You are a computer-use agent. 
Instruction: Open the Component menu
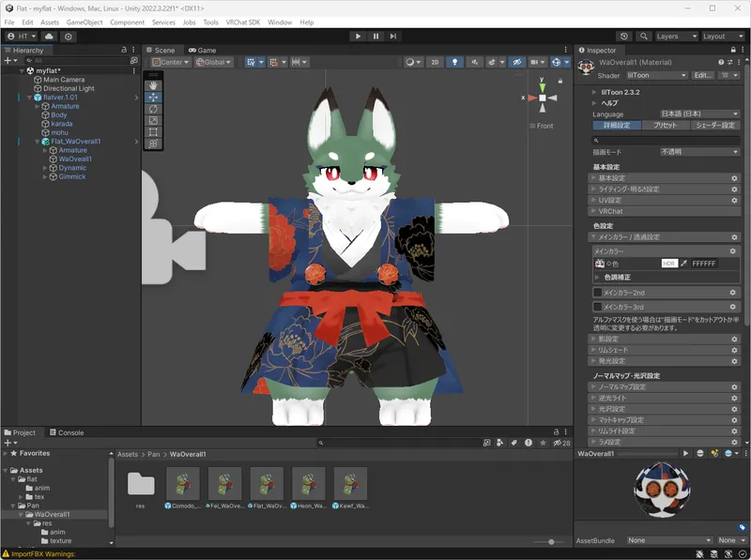click(127, 22)
